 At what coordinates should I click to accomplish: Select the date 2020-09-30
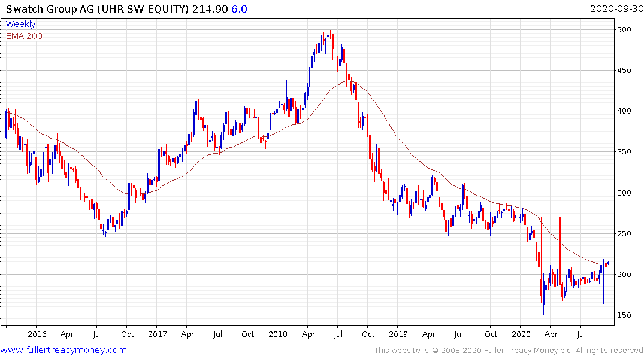[616, 9]
